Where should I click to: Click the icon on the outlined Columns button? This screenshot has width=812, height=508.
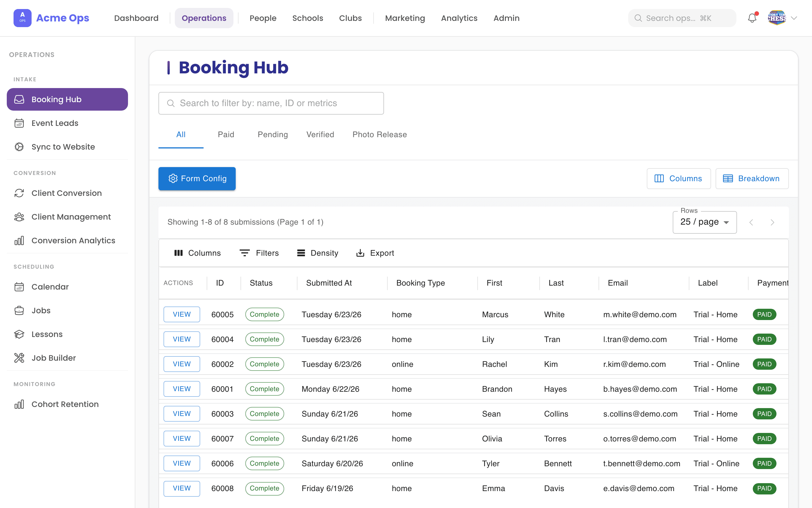659,178
